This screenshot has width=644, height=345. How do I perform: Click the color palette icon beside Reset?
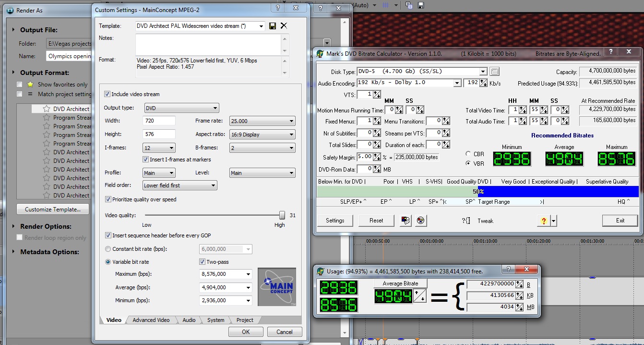tap(405, 221)
